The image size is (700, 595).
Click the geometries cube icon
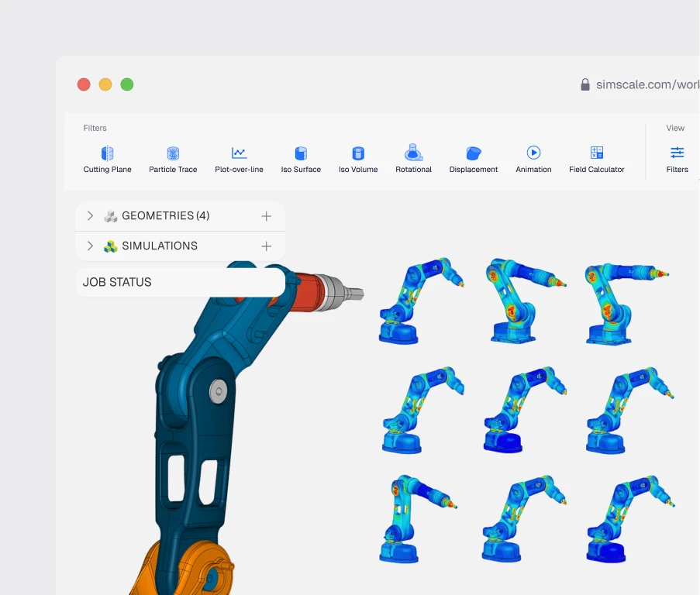(111, 216)
